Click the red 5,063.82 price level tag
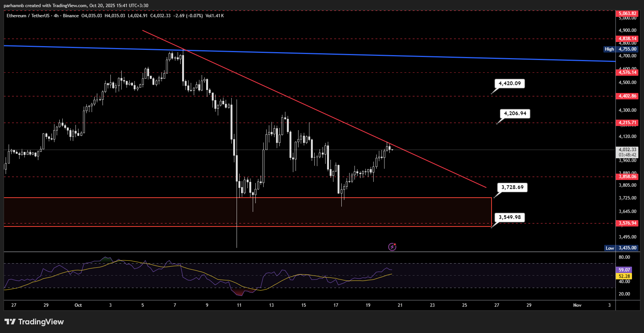 click(x=627, y=13)
